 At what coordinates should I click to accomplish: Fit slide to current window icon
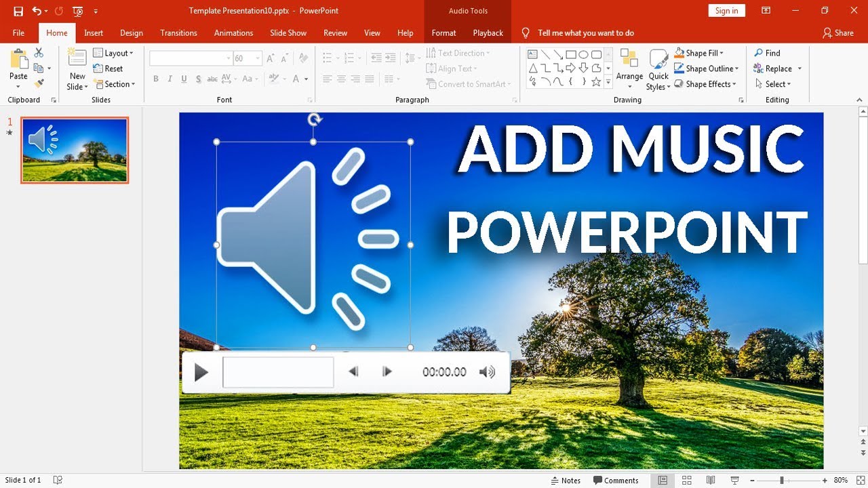coord(860,480)
